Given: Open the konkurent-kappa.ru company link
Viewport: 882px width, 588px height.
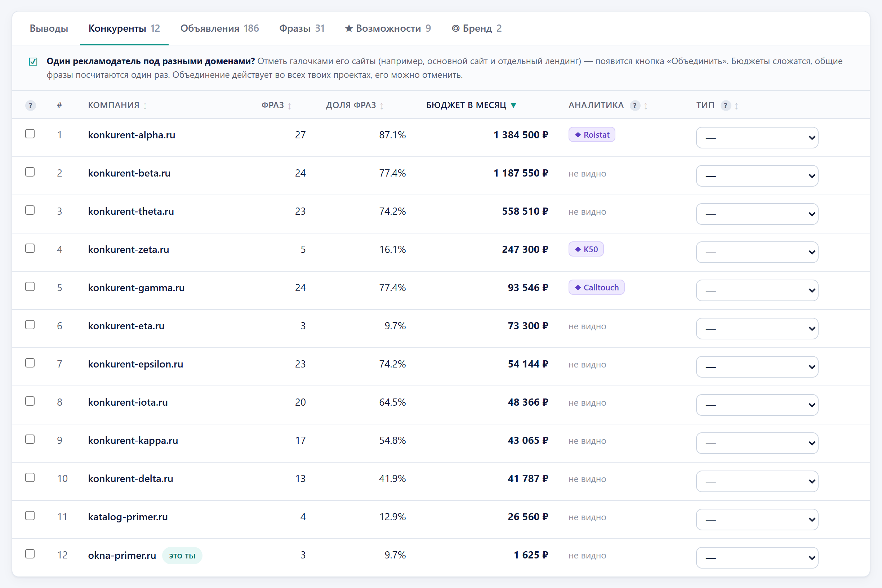Looking at the screenshot, I should (133, 441).
